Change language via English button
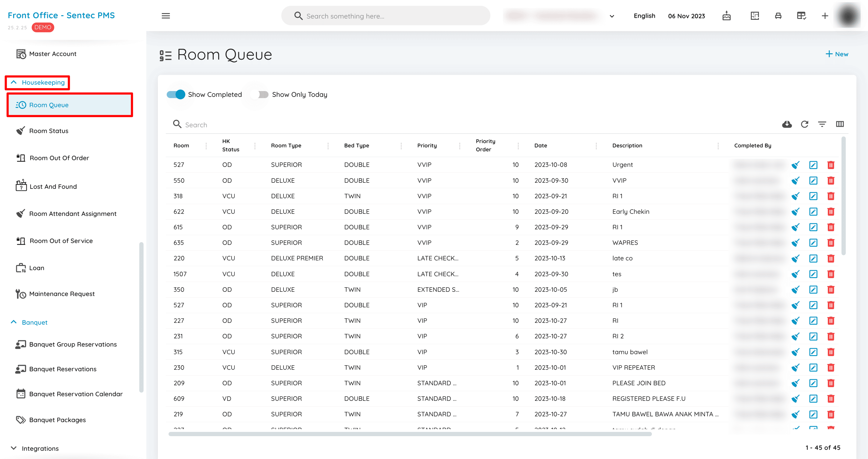Viewport: 868px width, 459px height. pyautogui.click(x=644, y=16)
